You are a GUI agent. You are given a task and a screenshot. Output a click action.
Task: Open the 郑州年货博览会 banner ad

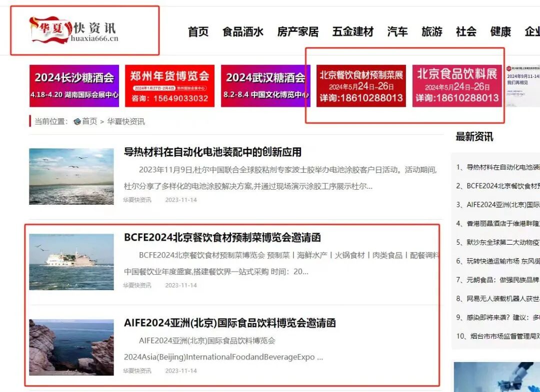click(x=170, y=86)
